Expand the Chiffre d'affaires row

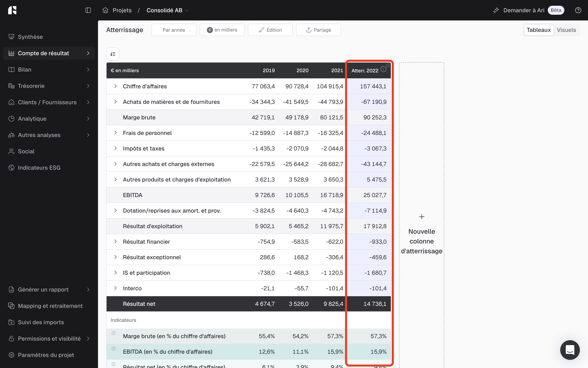pyautogui.click(x=115, y=86)
